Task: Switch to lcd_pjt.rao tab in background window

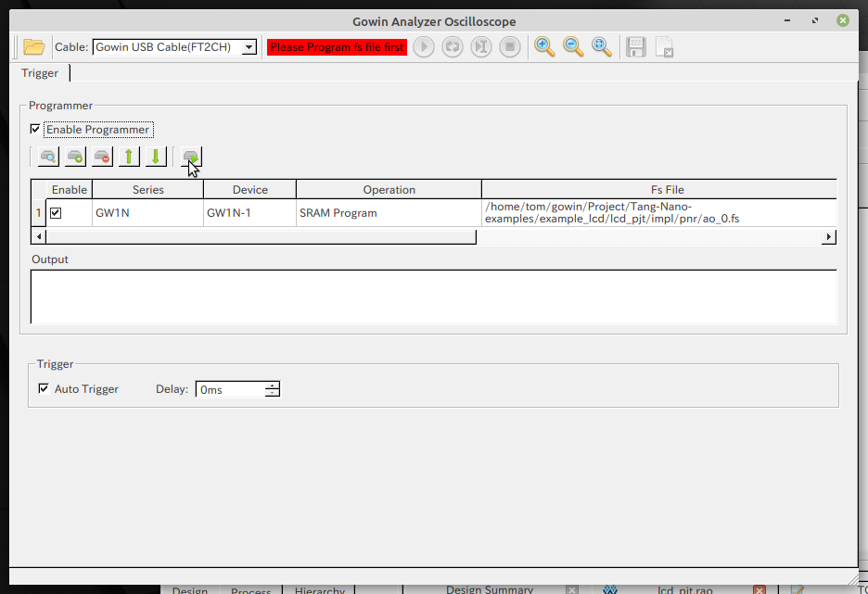Action: click(x=684, y=589)
